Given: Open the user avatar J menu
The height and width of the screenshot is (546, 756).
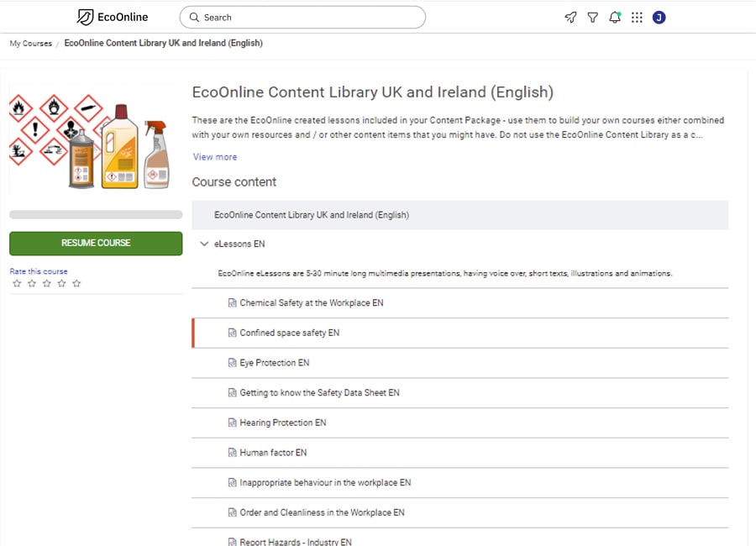Looking at the screenshot, I should 659,18.
